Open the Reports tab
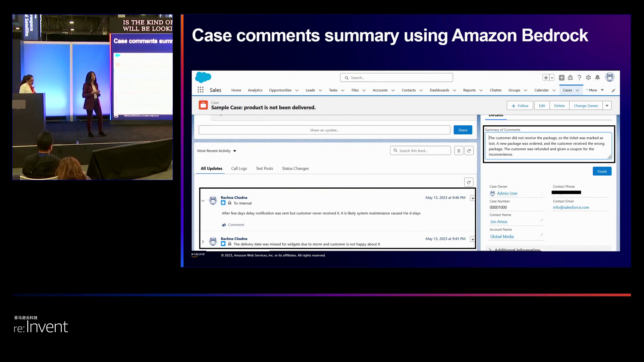This screenshot has height=362, width=644. 469,90
